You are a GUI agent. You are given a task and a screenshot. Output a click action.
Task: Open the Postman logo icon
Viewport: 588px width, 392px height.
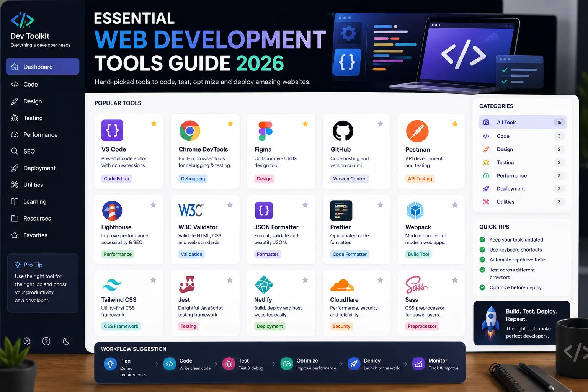coord(417,131)
